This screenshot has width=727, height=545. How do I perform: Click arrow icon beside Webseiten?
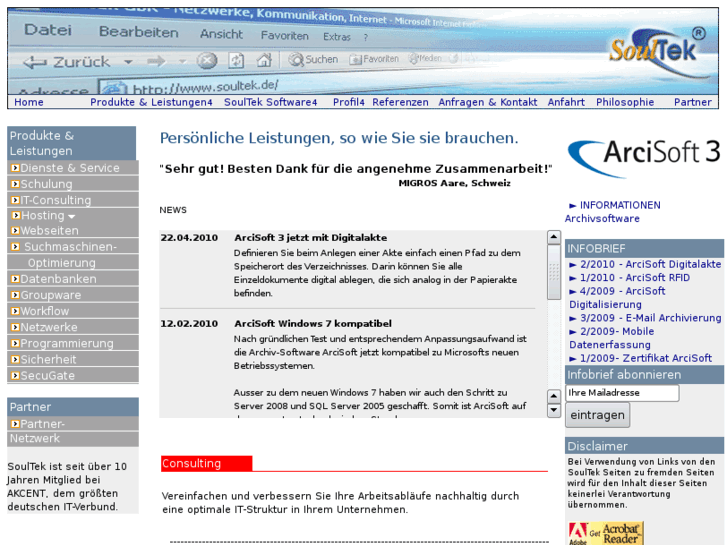tap(15, 231)
